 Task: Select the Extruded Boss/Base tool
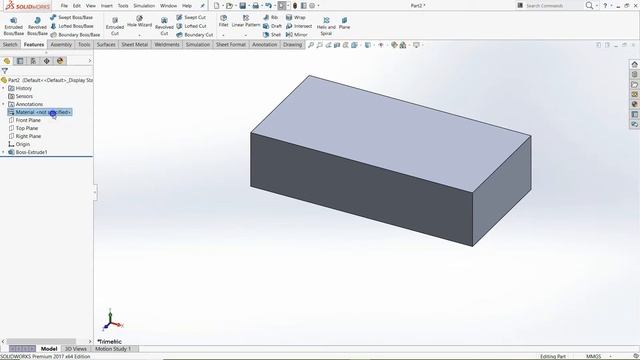13,27
